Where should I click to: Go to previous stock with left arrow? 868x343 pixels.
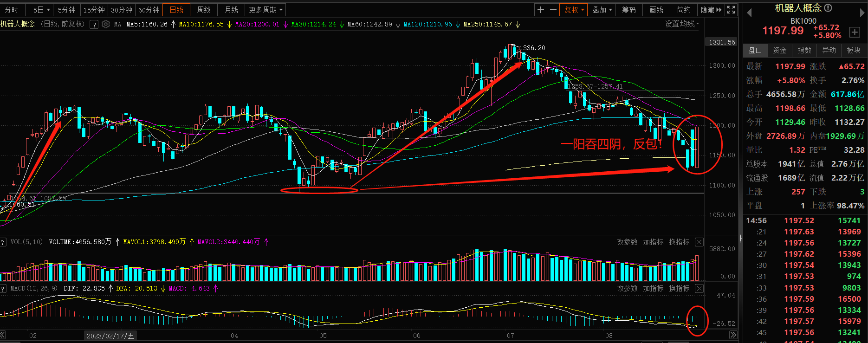749,13
